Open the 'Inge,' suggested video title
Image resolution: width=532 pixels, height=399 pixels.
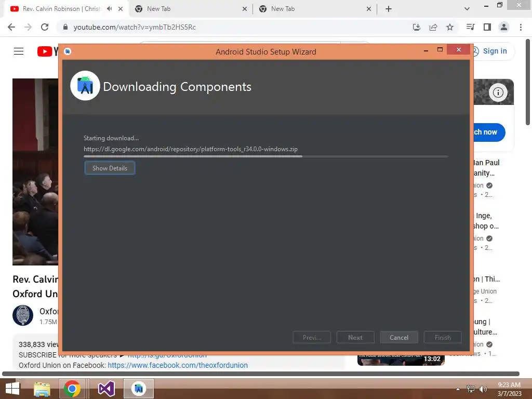click(486, 221)
